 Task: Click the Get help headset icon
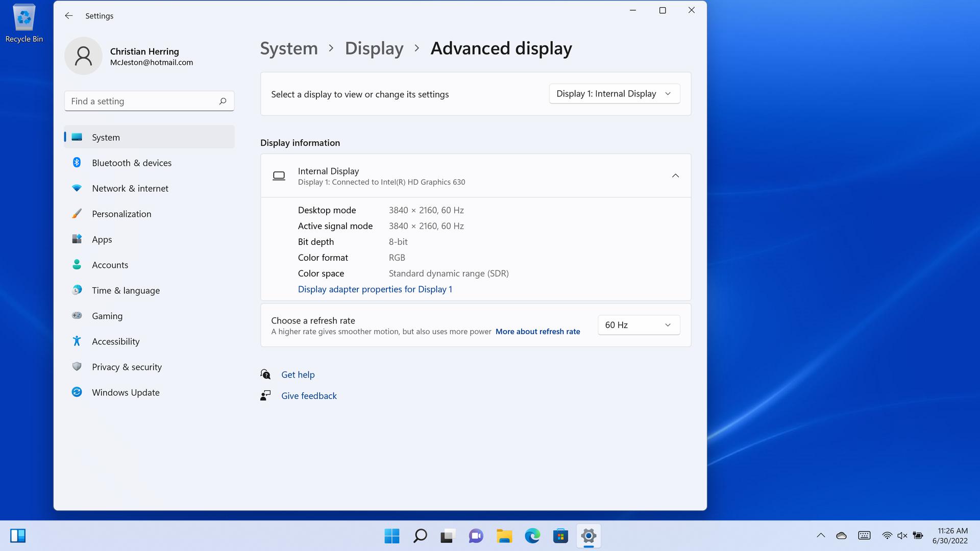(265, 374)
